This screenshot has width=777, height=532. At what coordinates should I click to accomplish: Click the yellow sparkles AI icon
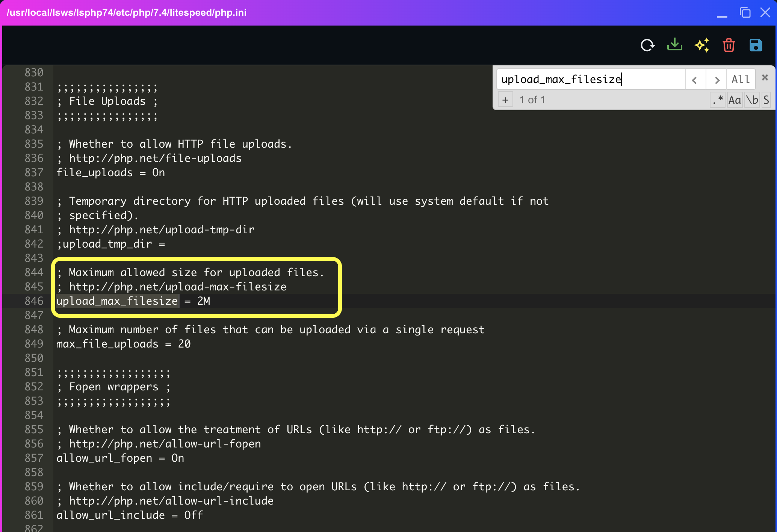[x=701, y=45]
